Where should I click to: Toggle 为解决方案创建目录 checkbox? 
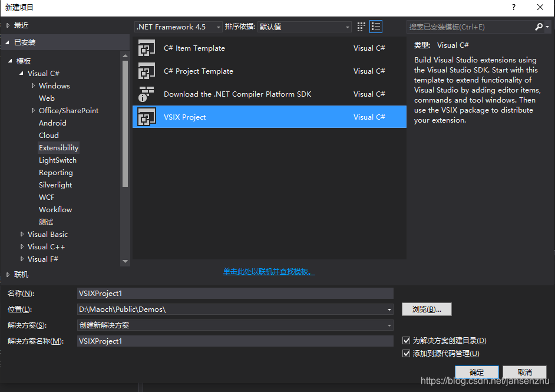[x=407, y=341]
